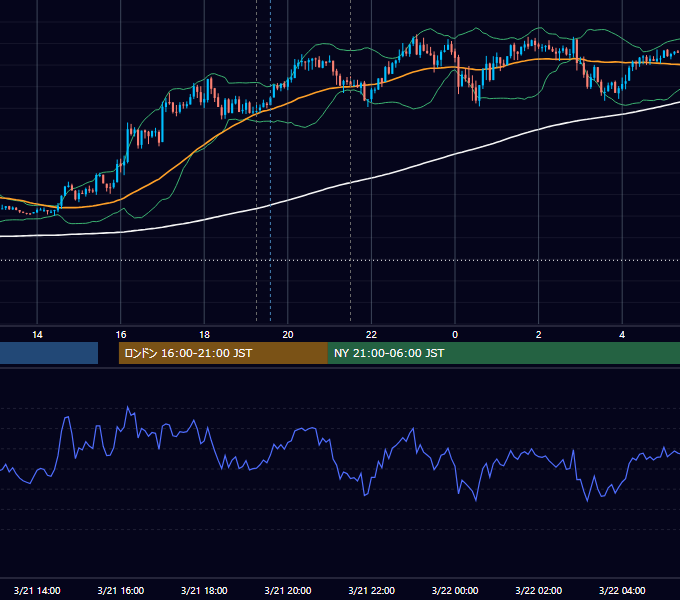Click the 3/21 20:00 date label

point(288,590)
